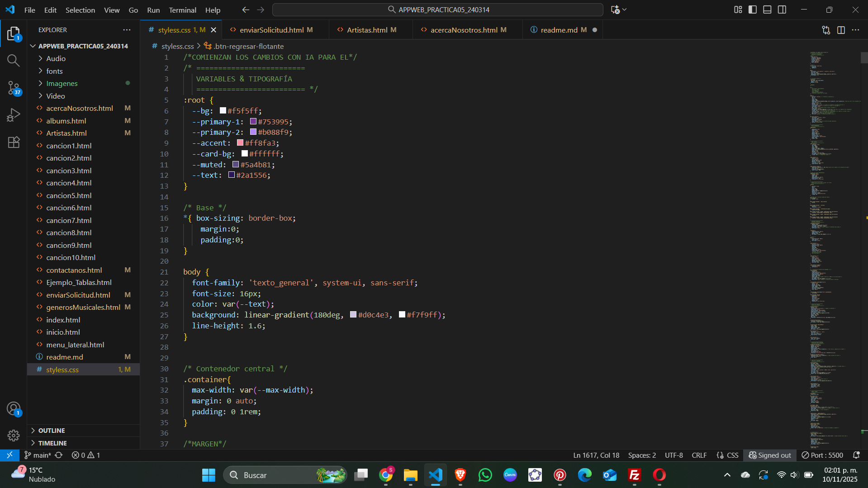Open index.html in the file explorer
This screenshot has height=488, width=868.
63,320
